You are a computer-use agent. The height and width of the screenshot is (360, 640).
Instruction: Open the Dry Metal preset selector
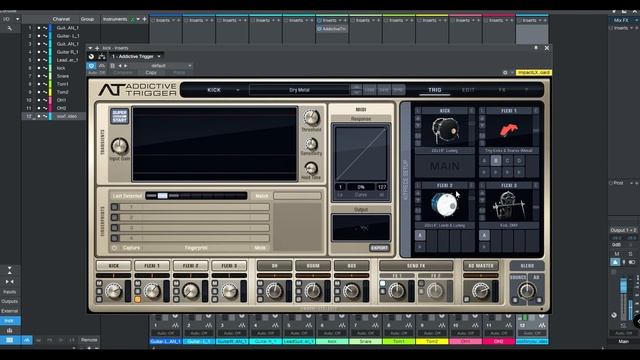click(299, 90)
